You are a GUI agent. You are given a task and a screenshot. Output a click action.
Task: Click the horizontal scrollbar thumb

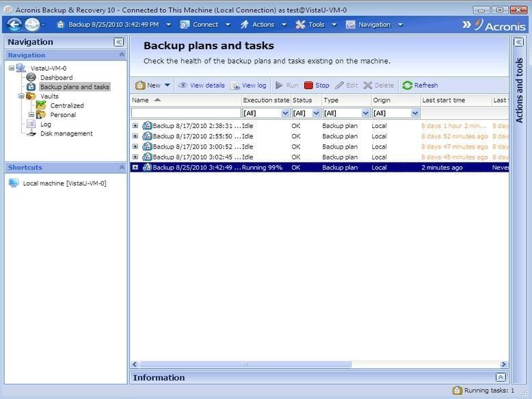[245, 364]
